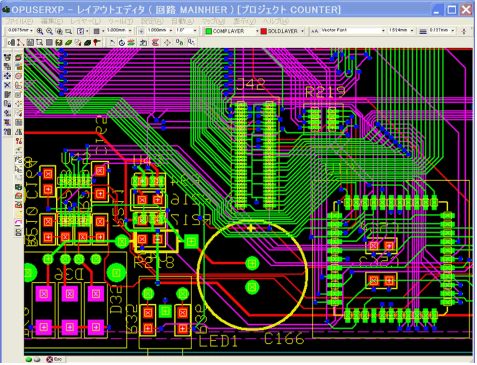The image size is (477, 365).
Task: Expand the SOLD LAYER dropdown
Action: pos(282,31)
